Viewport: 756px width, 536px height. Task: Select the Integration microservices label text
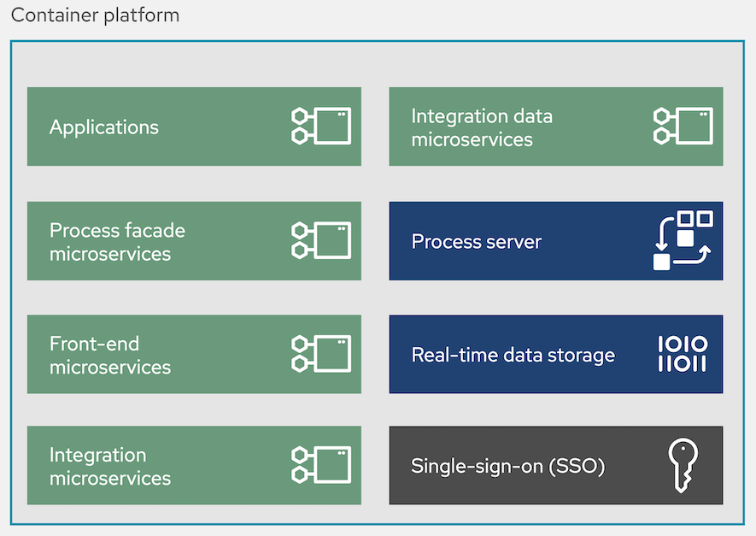pyautogui.click(x=110, y=467)
